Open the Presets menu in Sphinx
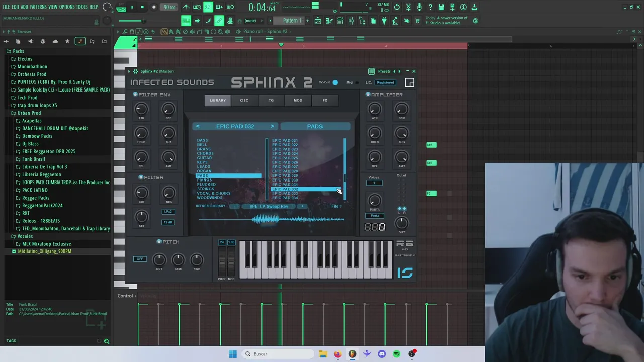Viewport: 644px width, 362px height. point(384,71)
